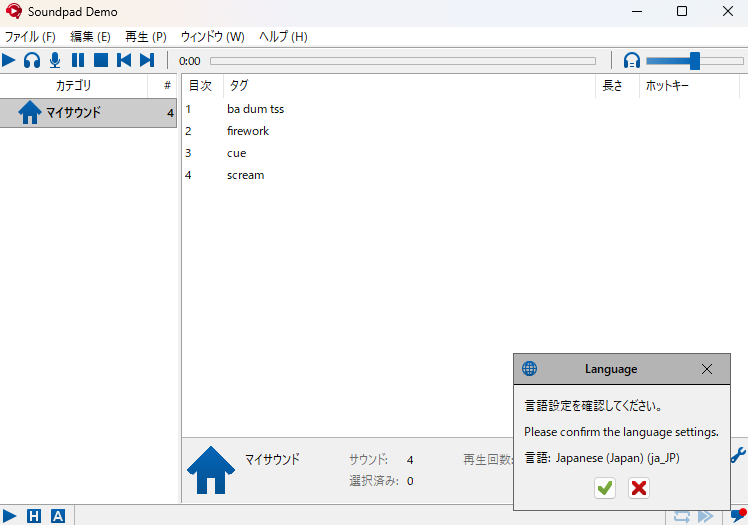Select the "firework" sound in the list
Viewport: 748px width, 525px height.
[248, 131]
